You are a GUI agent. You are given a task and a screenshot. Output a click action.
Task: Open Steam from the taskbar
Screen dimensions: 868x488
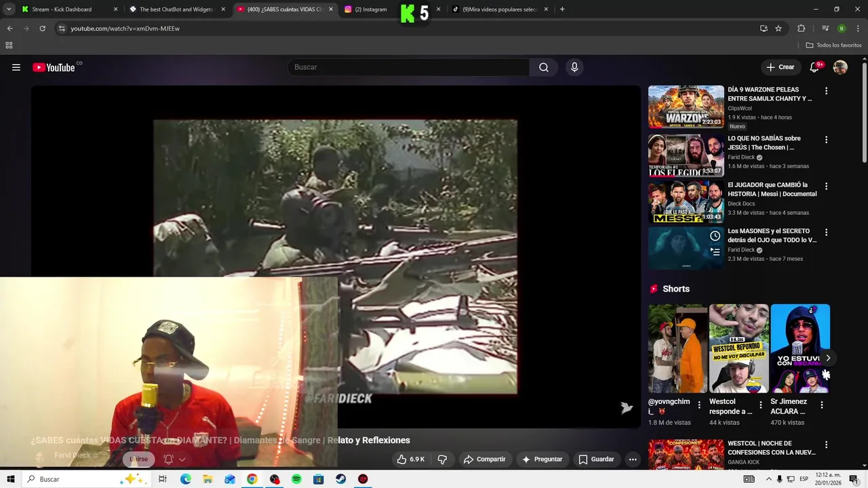click(340, 479)
